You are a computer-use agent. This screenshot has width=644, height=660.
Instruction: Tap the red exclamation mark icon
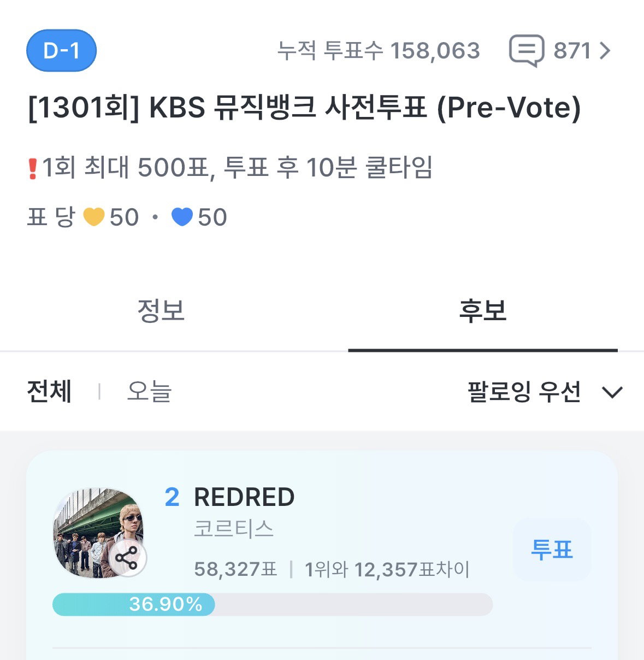point(33,168)
